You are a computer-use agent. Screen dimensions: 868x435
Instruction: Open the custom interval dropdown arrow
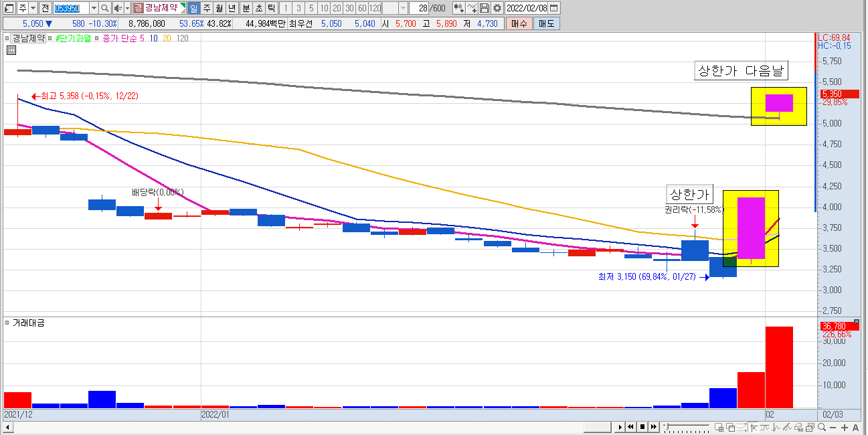[x=403, y=8]
